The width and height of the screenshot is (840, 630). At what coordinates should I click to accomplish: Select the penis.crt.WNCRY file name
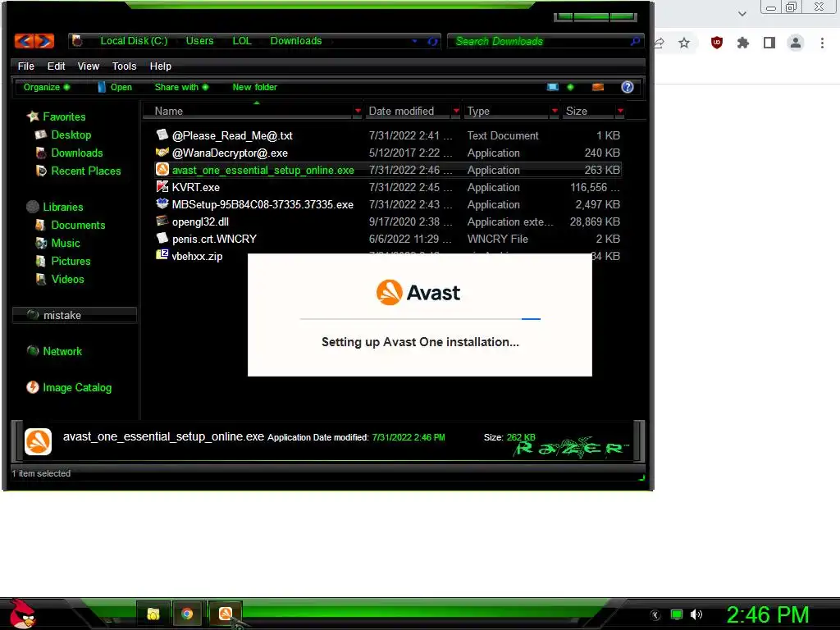214,239
